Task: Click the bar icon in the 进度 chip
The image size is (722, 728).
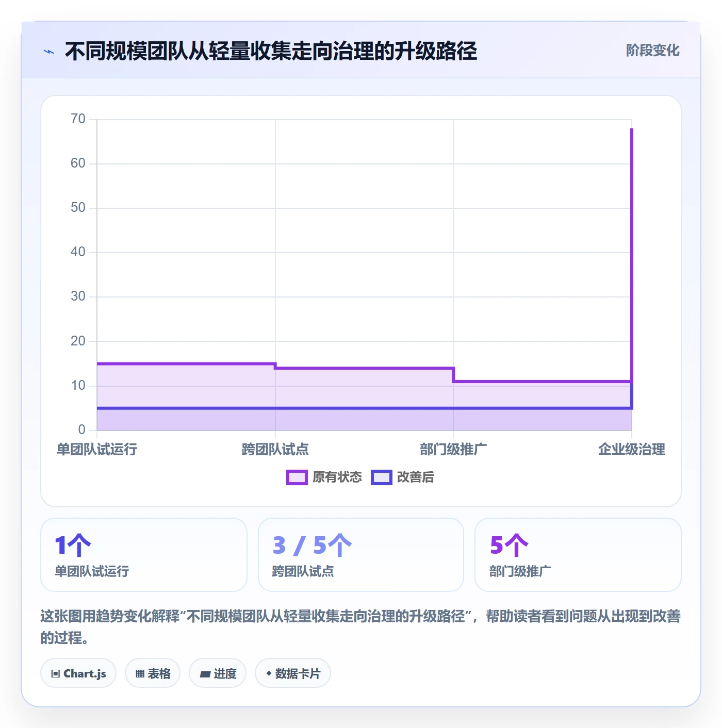Action: click(205, 674)
